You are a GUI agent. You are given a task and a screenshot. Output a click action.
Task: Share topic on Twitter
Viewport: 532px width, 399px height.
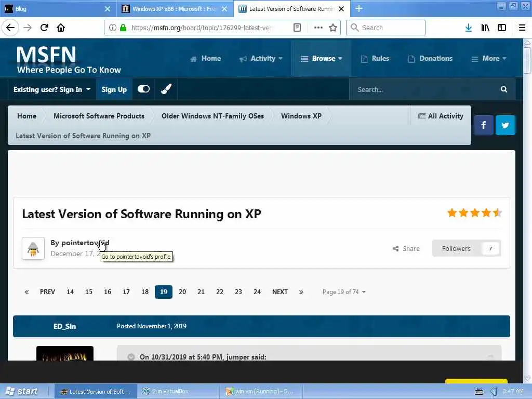505,125
